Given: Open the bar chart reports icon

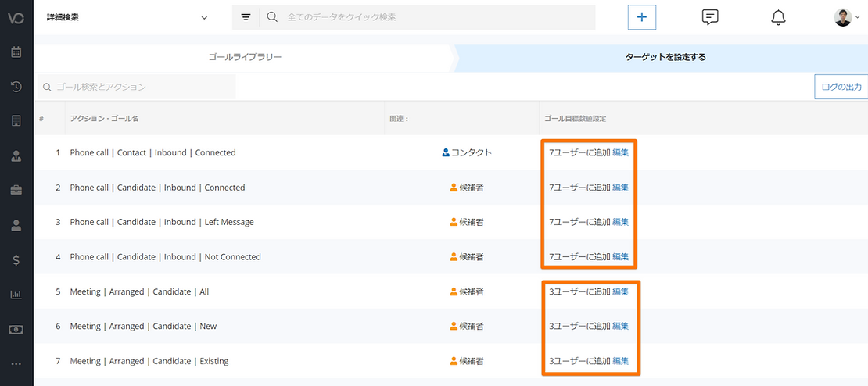Looking at the screenshot, I should point(16,295).
